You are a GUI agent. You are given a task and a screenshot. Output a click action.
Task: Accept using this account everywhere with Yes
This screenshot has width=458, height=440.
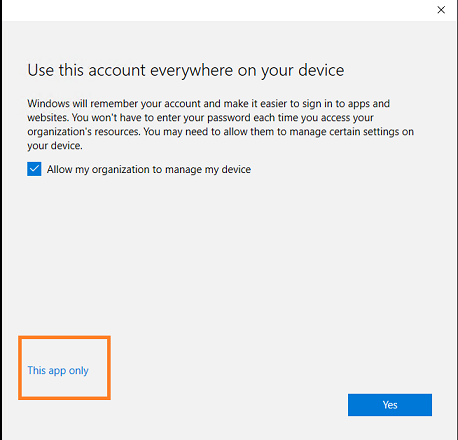390,405
